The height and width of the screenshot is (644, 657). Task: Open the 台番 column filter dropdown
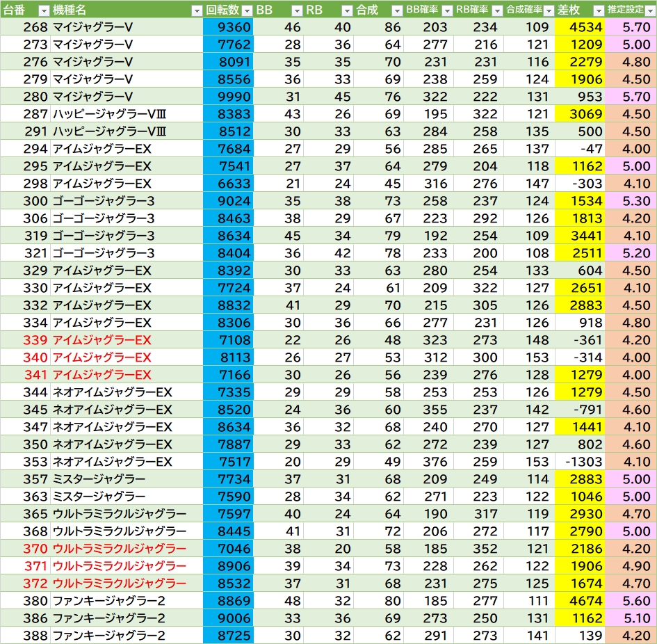[44, 11]
